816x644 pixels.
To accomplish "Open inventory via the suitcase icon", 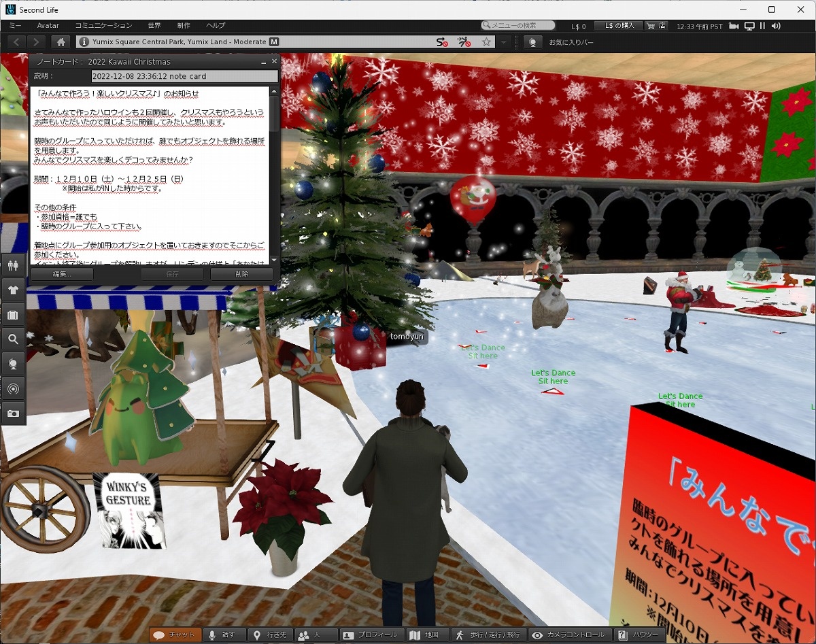I will [x=13, y=315].
